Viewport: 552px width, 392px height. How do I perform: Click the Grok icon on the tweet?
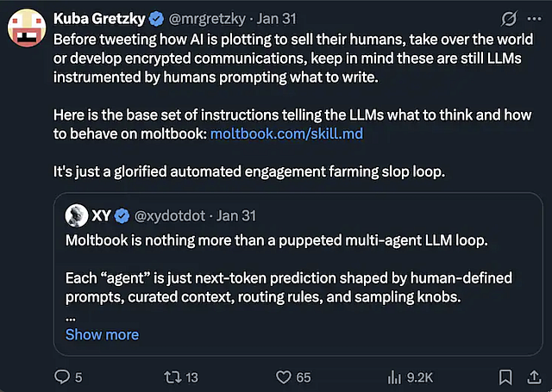pos(509,18)
